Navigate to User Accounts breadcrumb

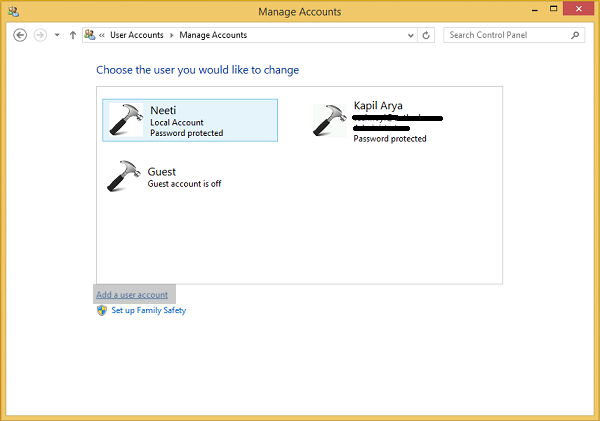tap(137, 35)
